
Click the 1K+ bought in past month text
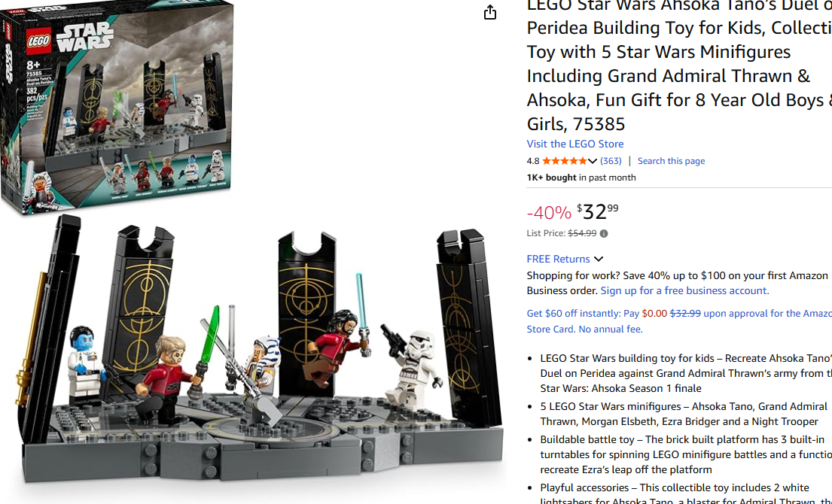(x=581, y=178)
